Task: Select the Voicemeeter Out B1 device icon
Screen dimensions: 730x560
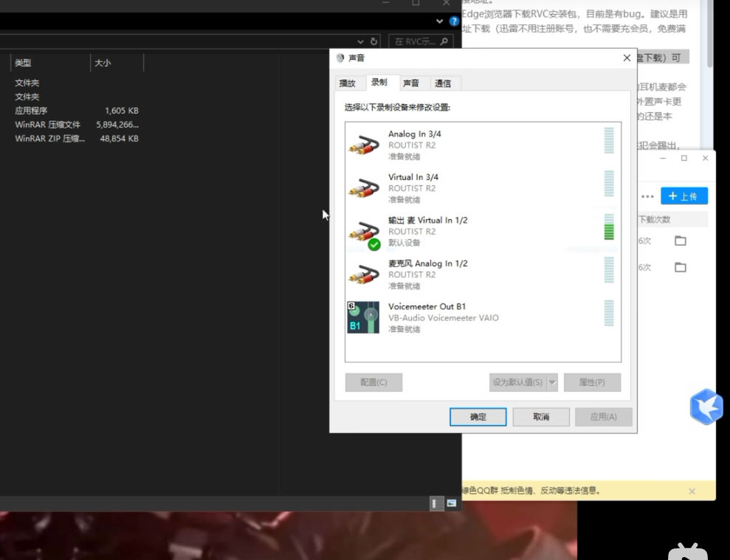Action: 363,317
